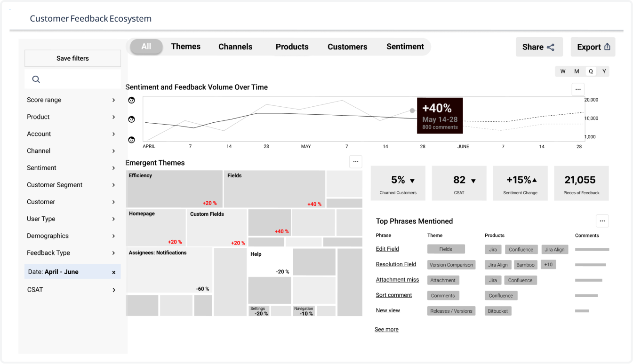Expand the Score range filter

pos(113,100)
